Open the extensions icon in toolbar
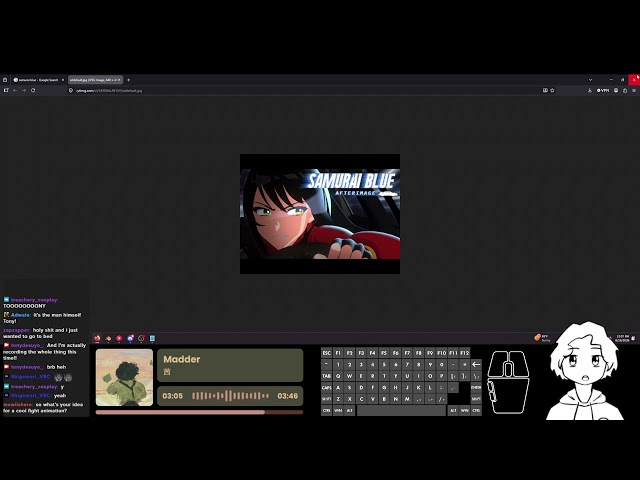This screenshot has width=640, height=480. [x=625, y=91]
